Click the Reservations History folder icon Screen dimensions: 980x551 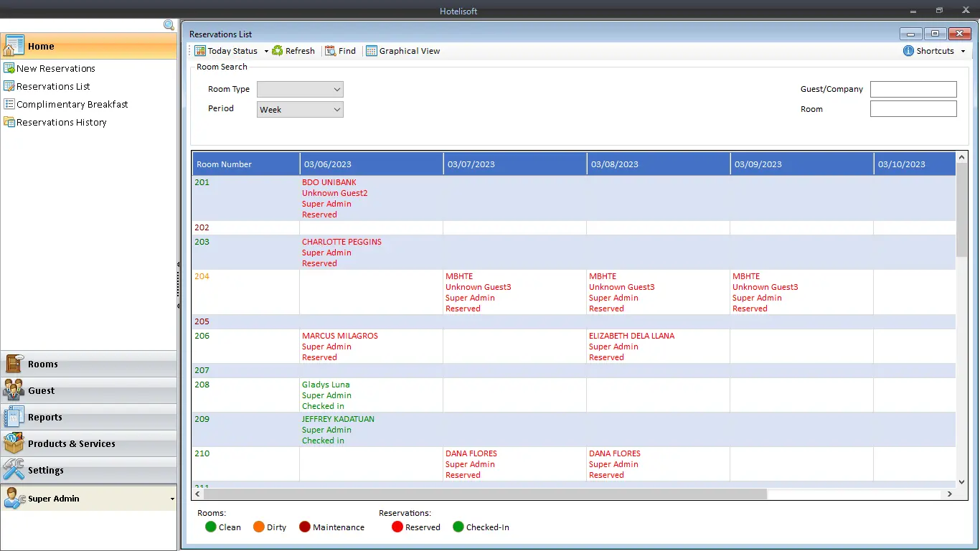pos(9,122)
